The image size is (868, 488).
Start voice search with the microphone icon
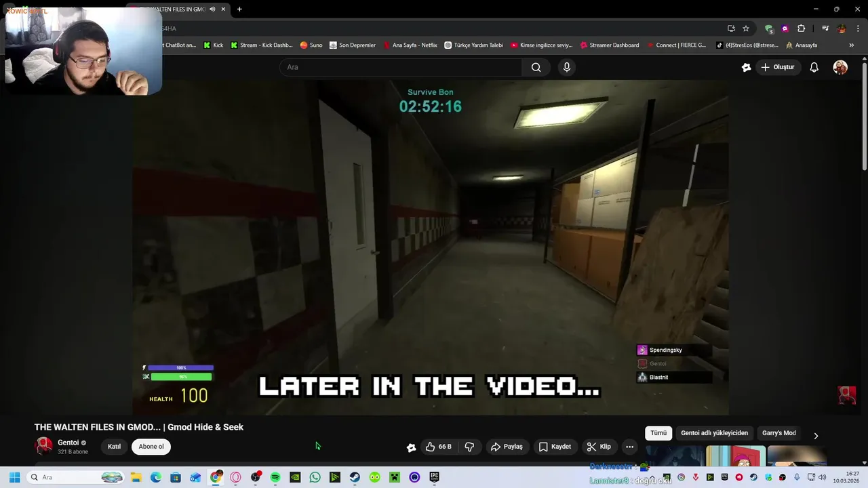click(567, 67)
